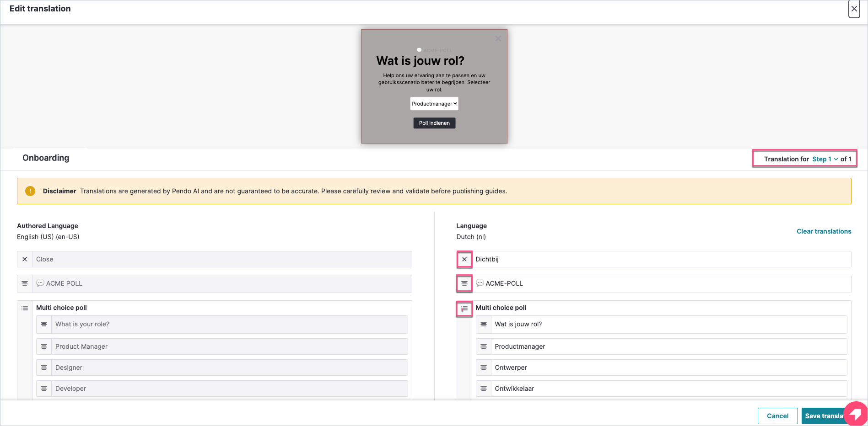Open the Step 1 dropdown
The height and width of the screenshot is (426, 868).
(x=825, y=159)
